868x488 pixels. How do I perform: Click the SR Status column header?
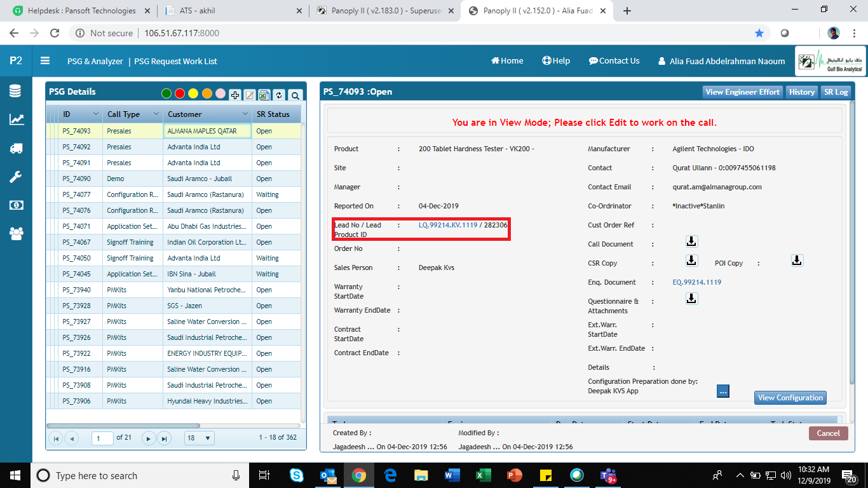click(x=276, y=114)
